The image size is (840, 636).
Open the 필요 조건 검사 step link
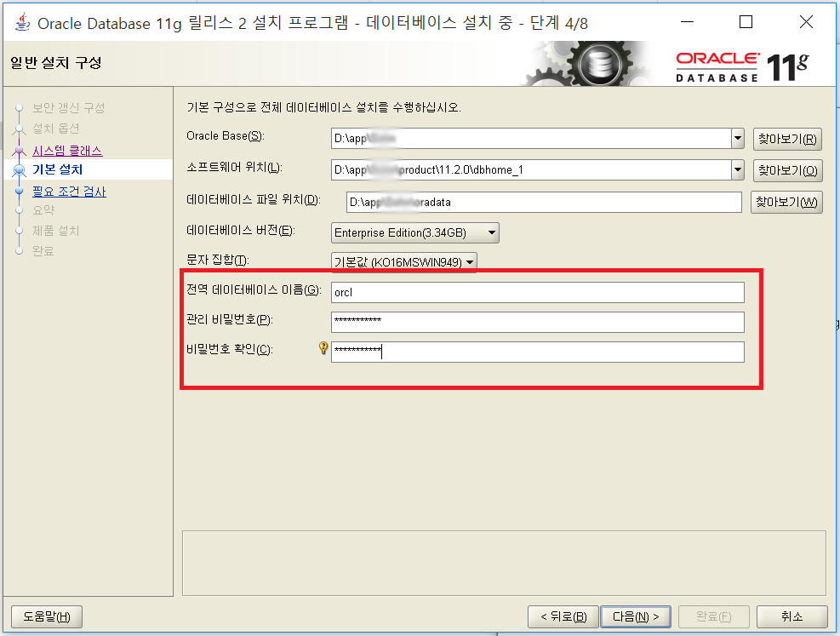point(69,192)
